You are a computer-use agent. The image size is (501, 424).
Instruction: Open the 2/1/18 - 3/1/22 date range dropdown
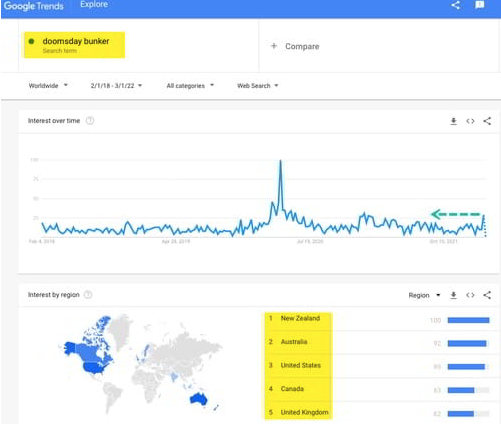pyautogui.click(x=116, y=86)
